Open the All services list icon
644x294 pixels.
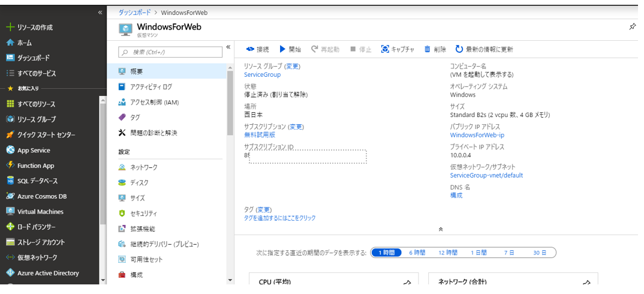coord(11,74)
